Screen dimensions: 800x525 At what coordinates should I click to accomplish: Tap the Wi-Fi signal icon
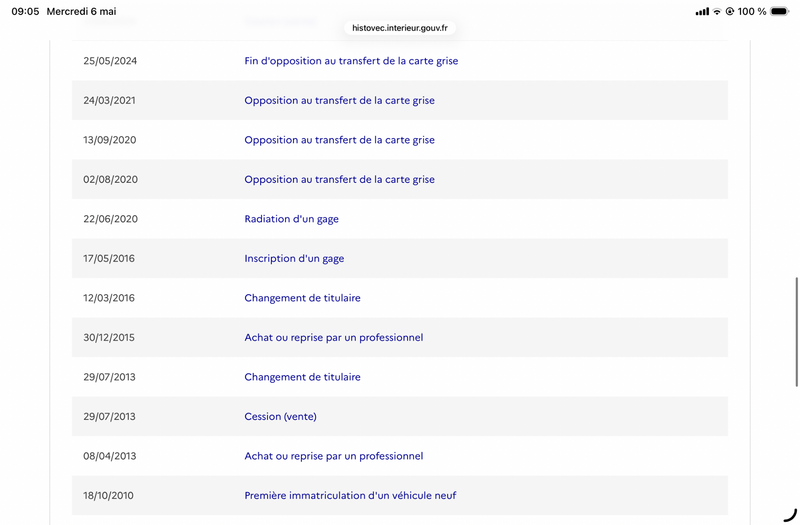(717, 11)
